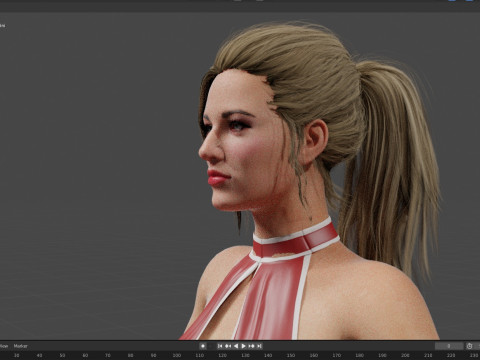Viewport: 480px width, 360px height.
Task: Click frame 150 on the timeline ruler
Action: (x=291, y=356)
